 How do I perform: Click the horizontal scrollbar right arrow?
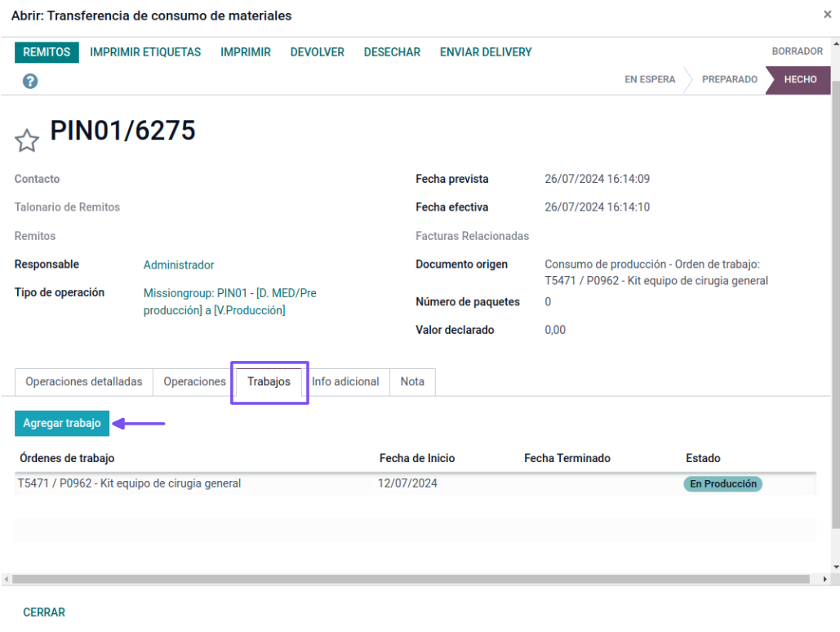(x=824, y=579)
